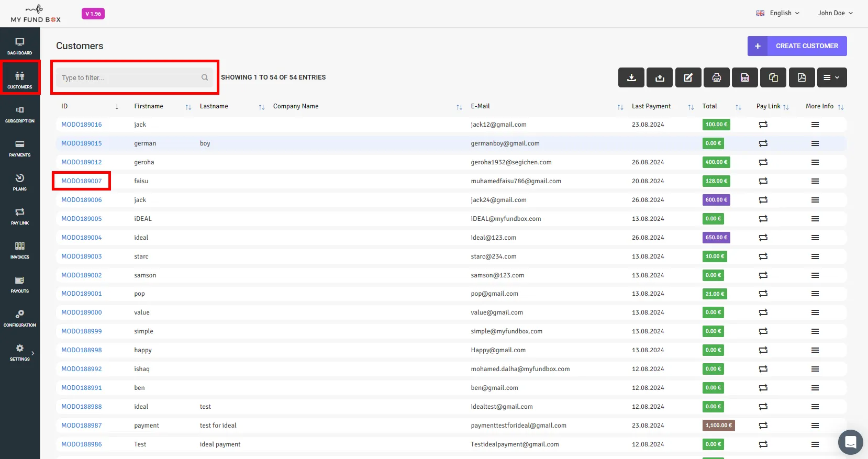Open customer link MODO189007
The height and width of the screenshot is (459, 868).
tap(82, 181)
